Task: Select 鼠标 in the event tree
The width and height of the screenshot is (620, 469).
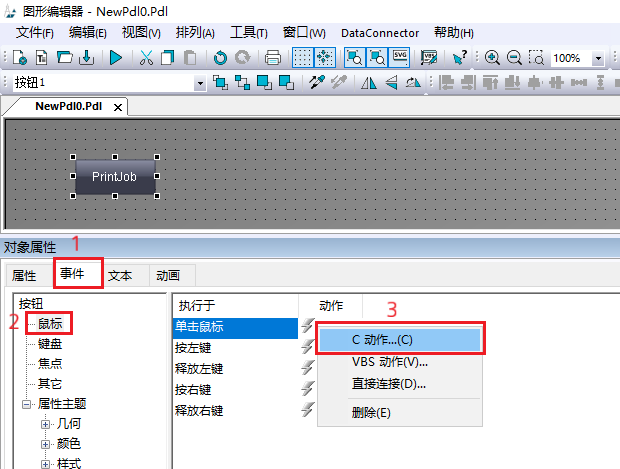Action: 50,323
